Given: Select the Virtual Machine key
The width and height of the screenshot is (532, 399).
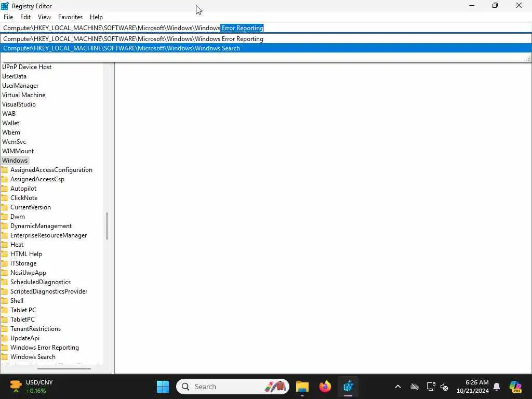Looking at the screenshot, I should [x=24, y=95].
